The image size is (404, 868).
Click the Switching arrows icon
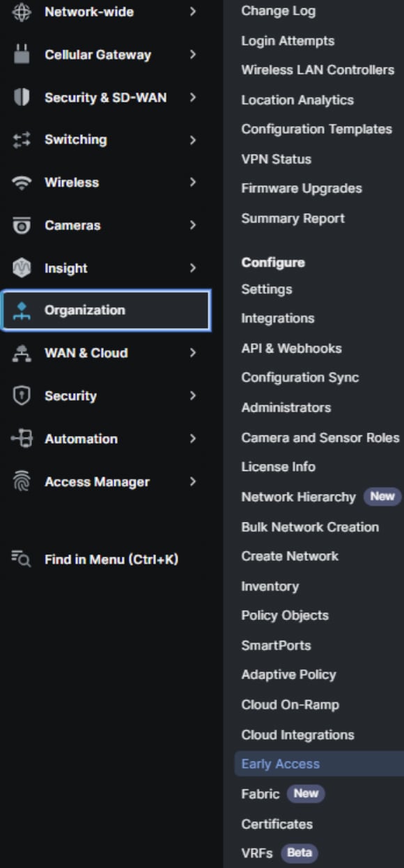pos(22,140)
